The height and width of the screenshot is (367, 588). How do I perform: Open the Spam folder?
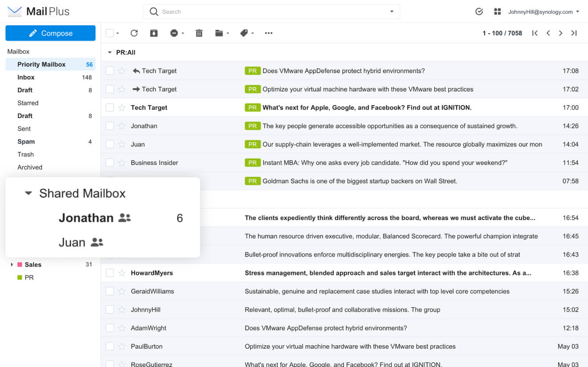pos(26,142)
